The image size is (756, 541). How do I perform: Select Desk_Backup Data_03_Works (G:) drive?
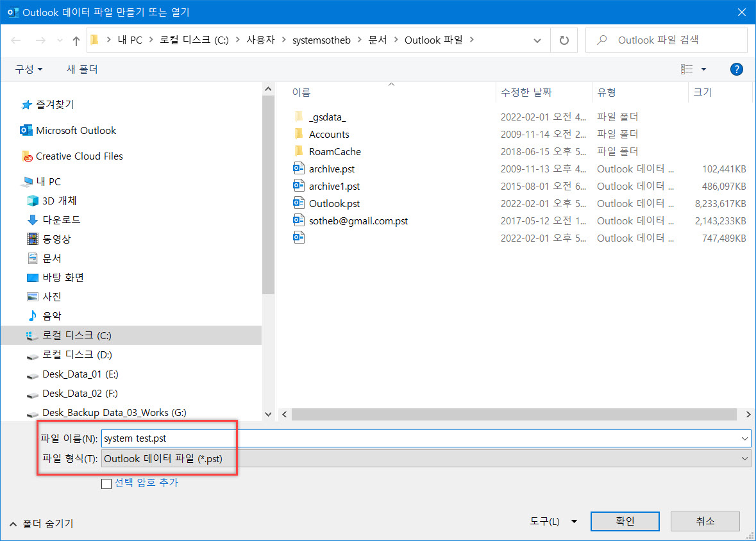click(114, 413)
